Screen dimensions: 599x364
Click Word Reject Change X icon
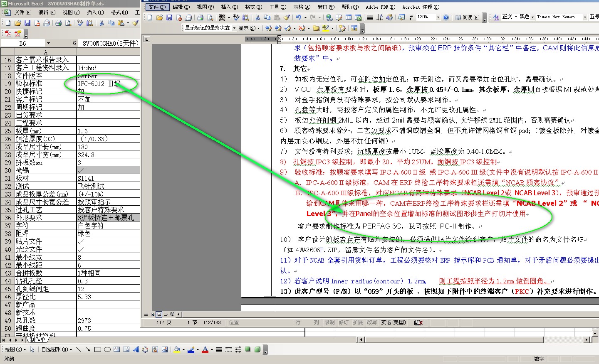[302, 28]
